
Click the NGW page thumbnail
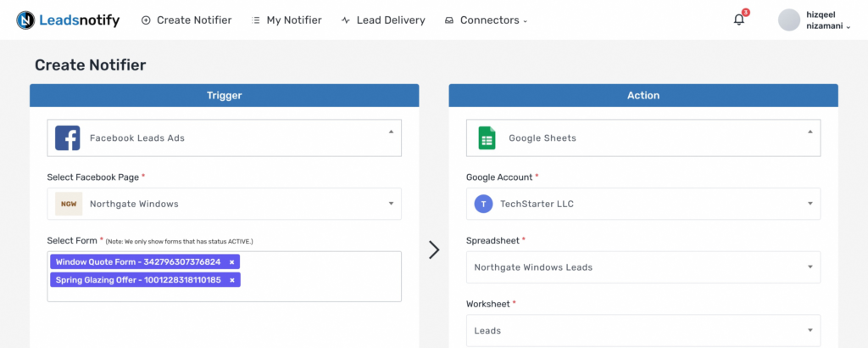(x=69, y=204)
